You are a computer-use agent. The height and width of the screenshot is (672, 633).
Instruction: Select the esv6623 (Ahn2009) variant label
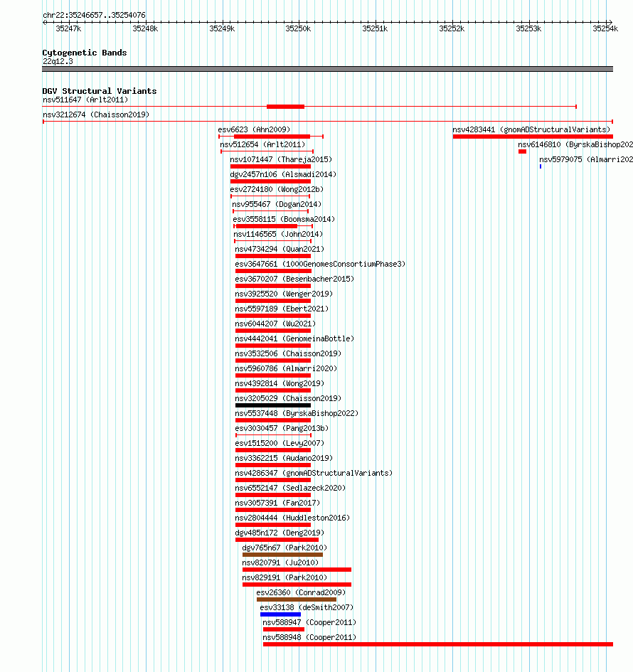[x=254, y=129]
